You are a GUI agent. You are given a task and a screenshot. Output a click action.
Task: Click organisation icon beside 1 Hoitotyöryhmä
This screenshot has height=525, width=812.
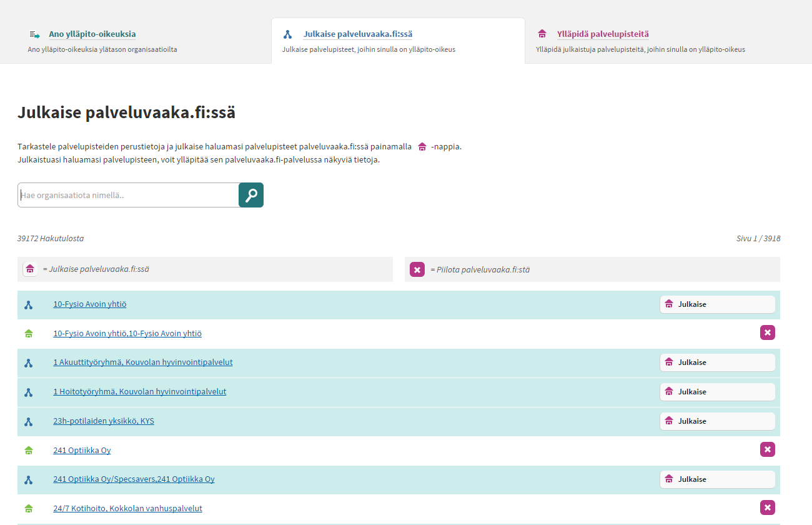click(x=28, y=392)
